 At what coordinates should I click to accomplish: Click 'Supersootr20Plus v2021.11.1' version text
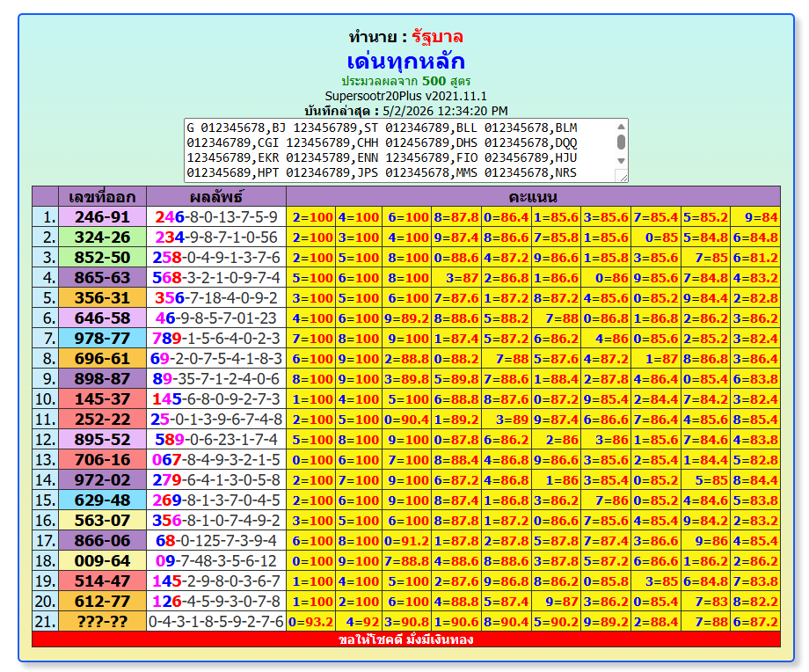point(405,96)
